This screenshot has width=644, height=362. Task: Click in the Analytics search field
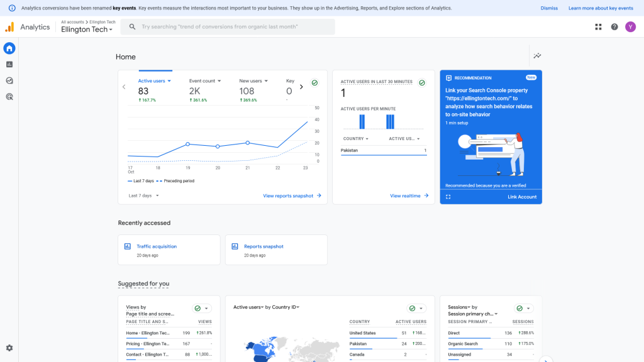[x=228, y=26]
